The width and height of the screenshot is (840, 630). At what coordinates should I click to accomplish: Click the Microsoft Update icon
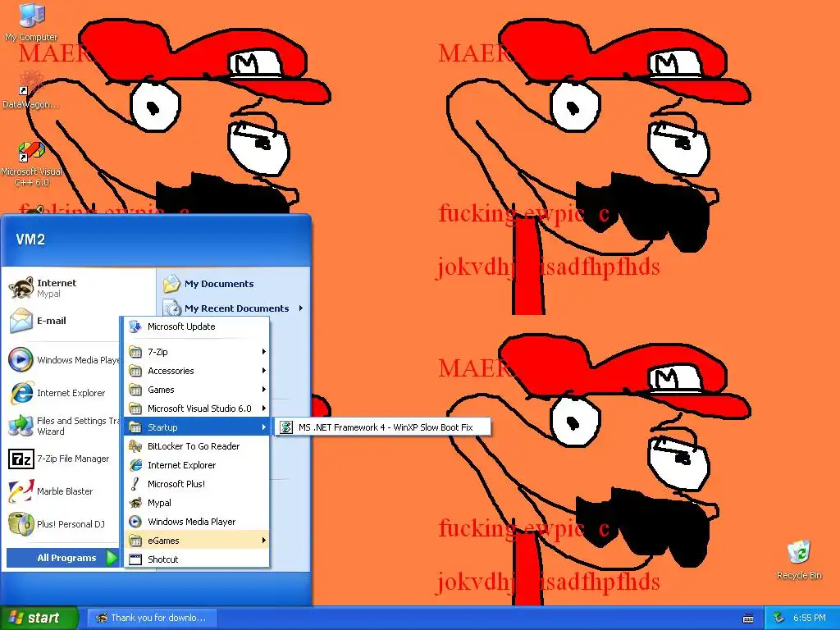coord(135,326)
